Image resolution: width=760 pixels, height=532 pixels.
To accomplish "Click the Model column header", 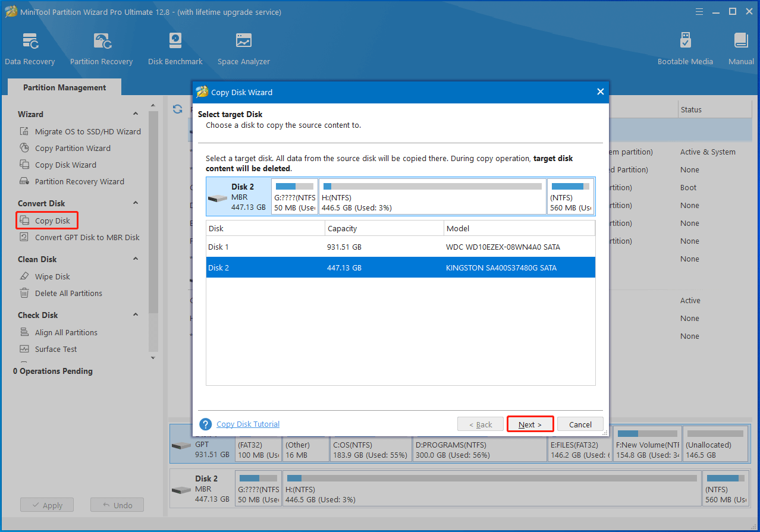I will point(519,228).
